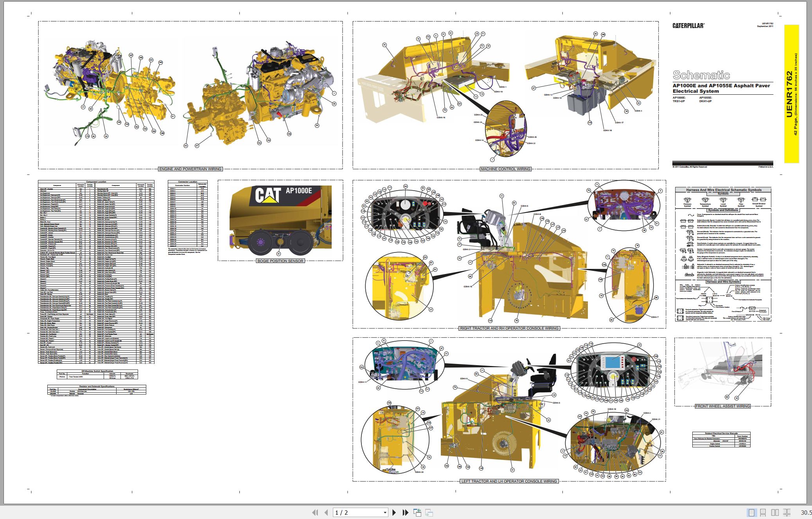Click the 'TRS1-UP' serial prefix text

(x=679, y=101)
